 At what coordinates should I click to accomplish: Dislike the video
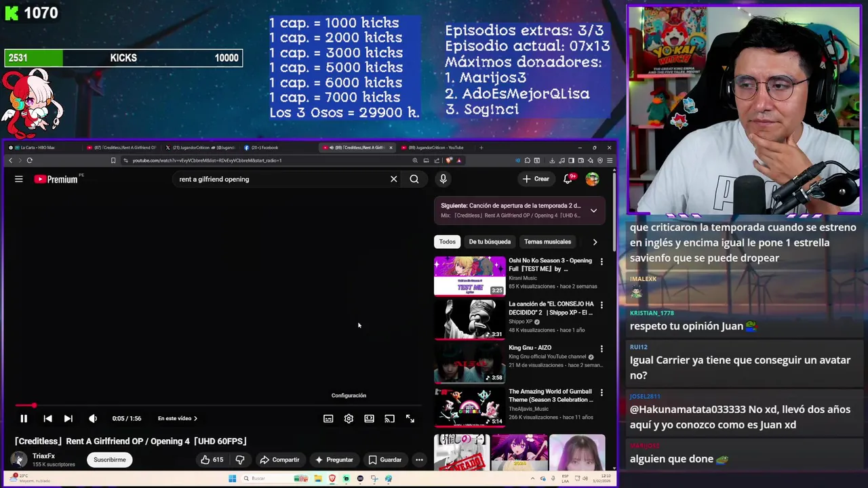click(x=239, y=460)
